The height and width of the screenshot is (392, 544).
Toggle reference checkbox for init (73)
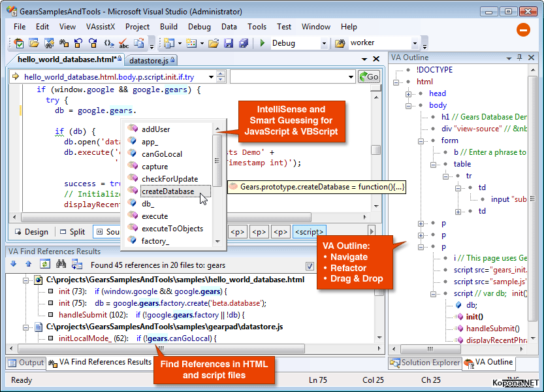(x=51, y=291)
